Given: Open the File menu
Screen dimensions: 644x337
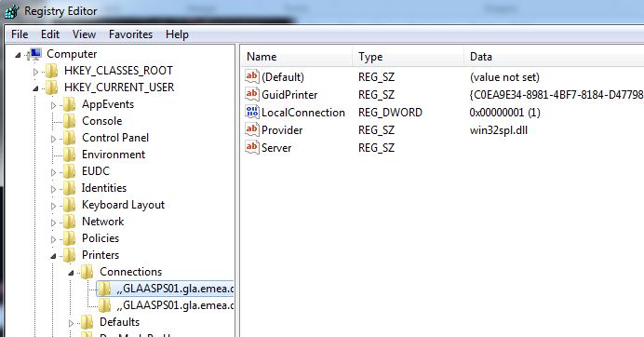Looking at the screenshot, I should click(x=20, y=34).
